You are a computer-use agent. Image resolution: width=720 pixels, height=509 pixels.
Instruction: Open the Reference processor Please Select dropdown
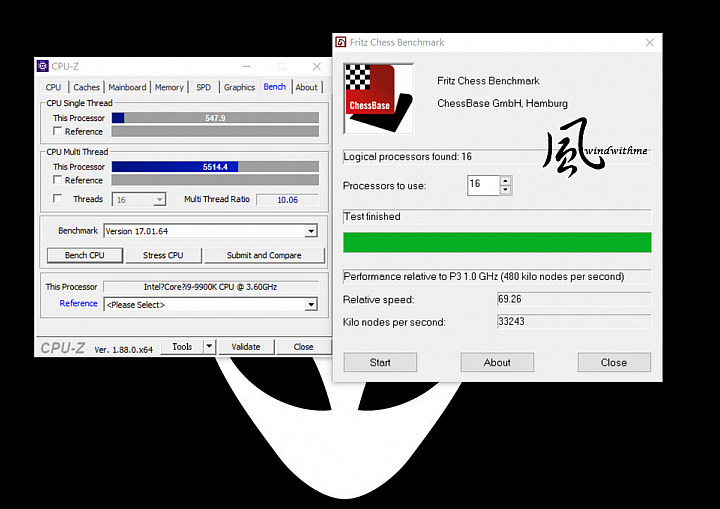(311, 304)
